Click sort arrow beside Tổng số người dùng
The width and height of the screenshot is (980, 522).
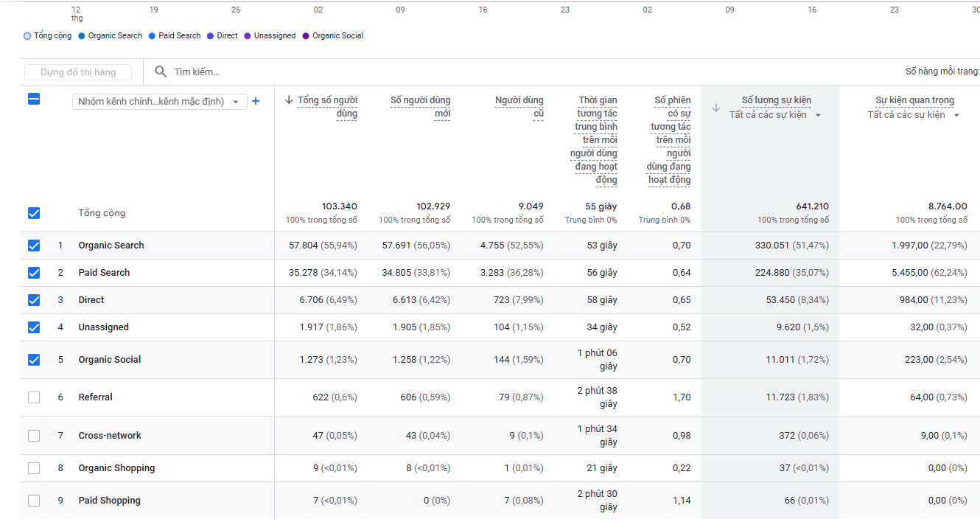tap(289, 100)
